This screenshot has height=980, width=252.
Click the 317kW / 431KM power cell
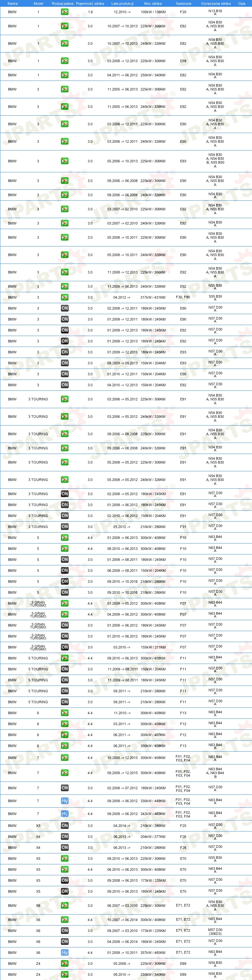[x=153, y=297]
